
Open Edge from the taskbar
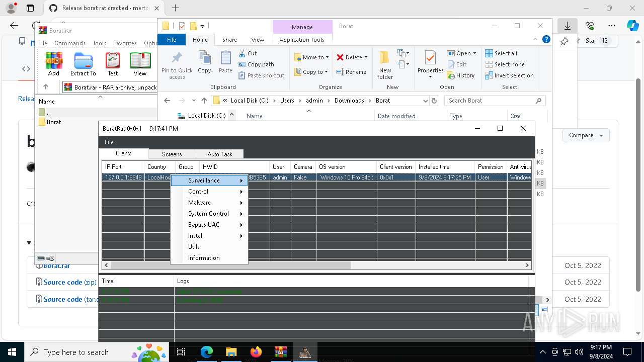[x=207, y=352]
